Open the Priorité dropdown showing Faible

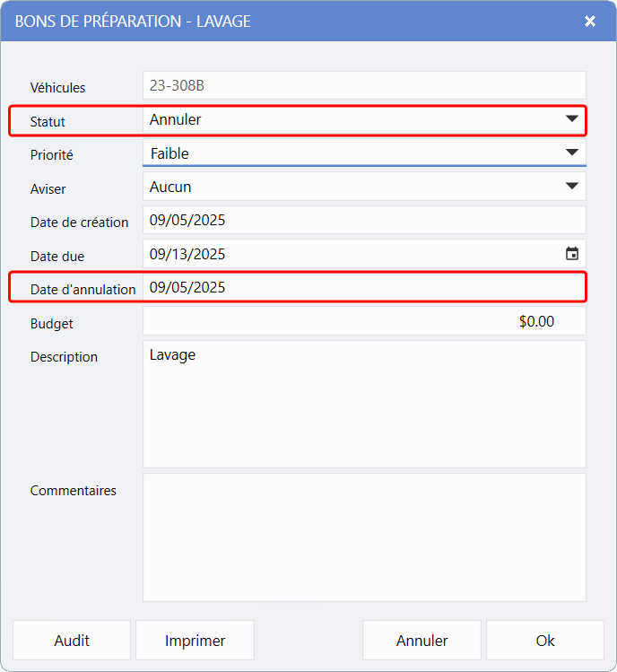pos(363,153)
